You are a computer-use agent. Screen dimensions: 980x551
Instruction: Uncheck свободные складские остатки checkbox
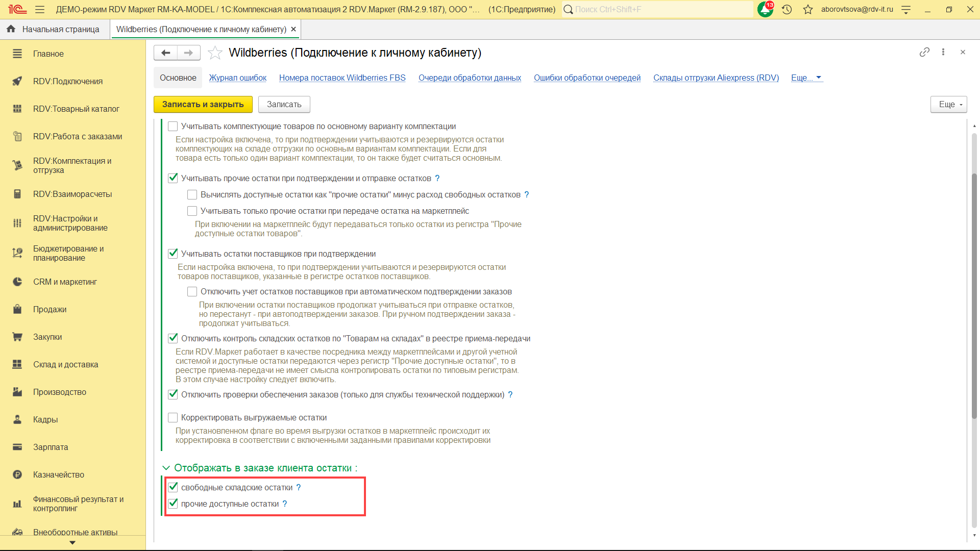[x=173, y=487]
